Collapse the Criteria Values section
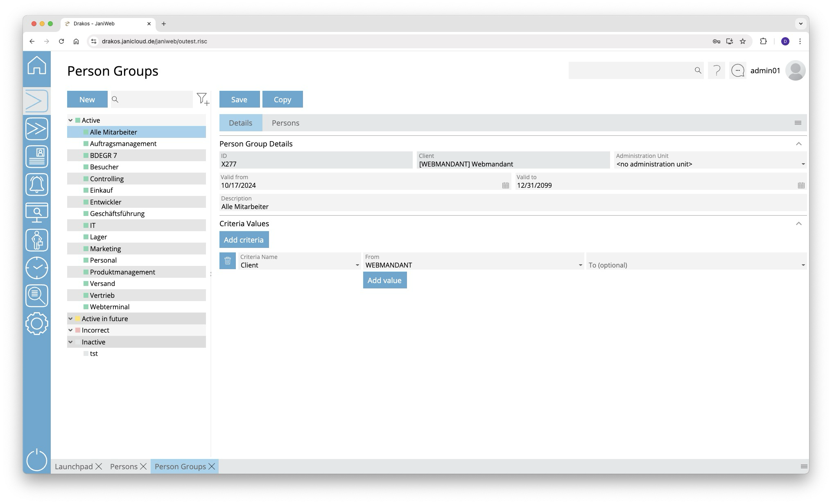This screenshot has height=504, width=832. point(798,224)
